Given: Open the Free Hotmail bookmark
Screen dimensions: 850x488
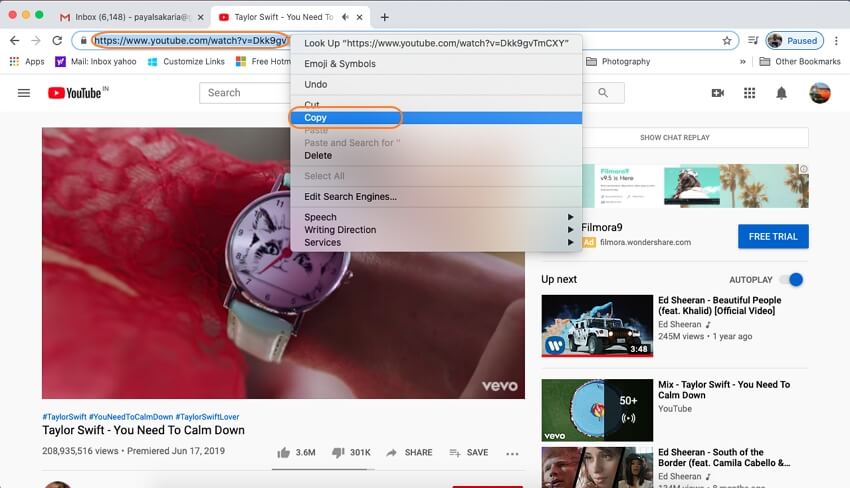Looking at the screenshot, I should 265,61.
